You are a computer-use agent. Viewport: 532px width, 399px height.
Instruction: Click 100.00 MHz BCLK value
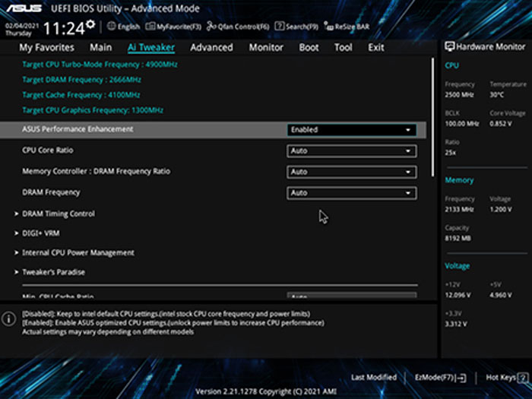point(462,124)
